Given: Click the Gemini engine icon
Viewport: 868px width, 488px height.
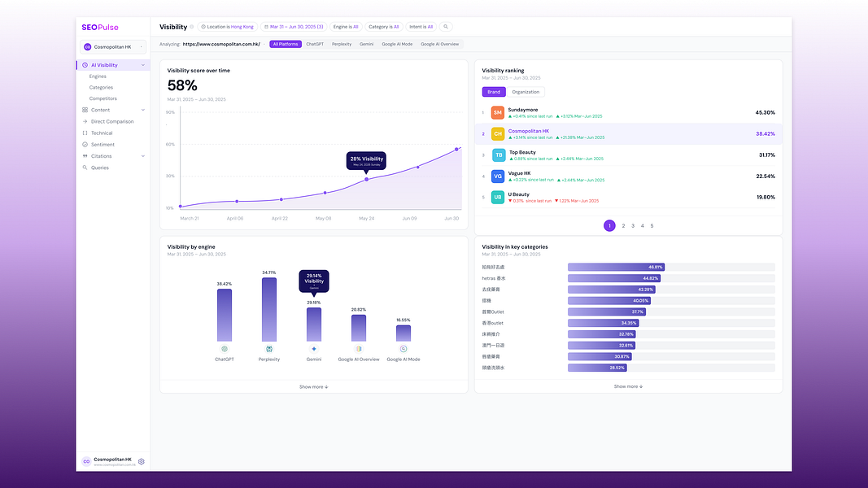Looking at the screenshot, I should (314, 349).
